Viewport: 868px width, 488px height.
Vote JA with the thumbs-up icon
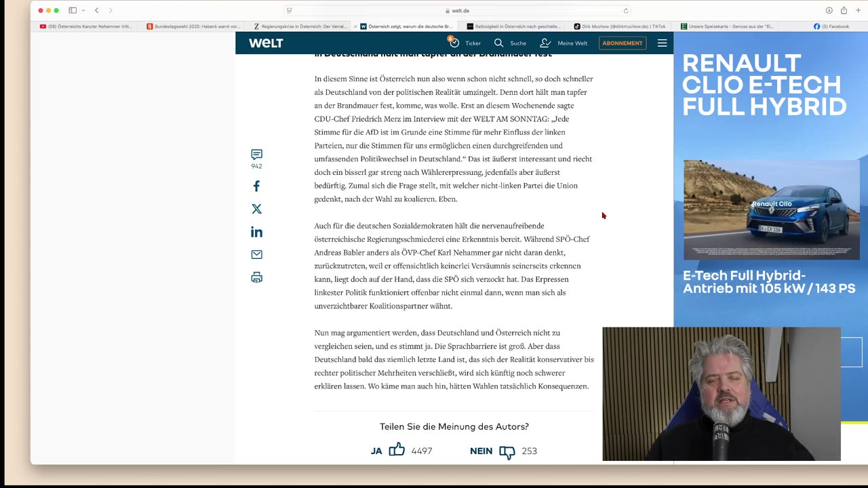coord(397,449)
